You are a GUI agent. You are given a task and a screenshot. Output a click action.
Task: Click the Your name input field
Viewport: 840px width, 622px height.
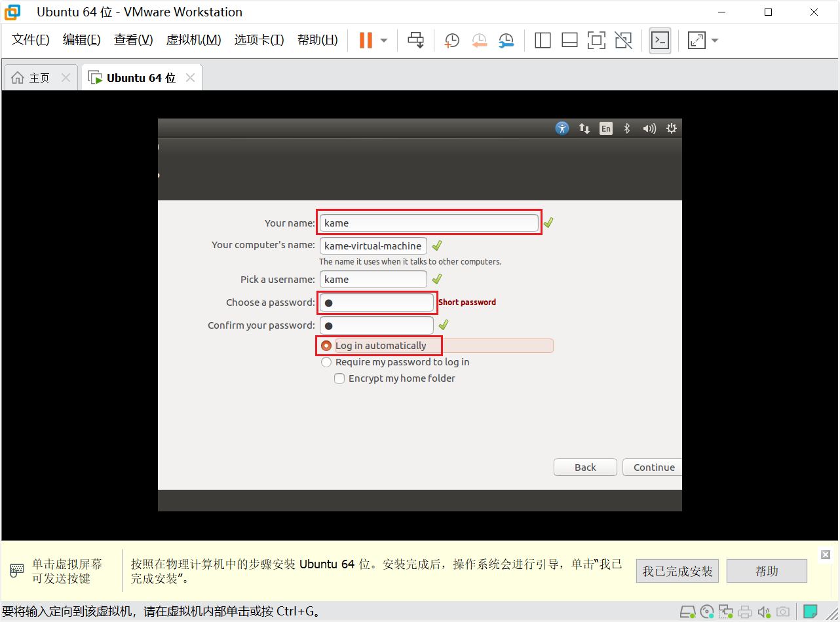(429, 223)
